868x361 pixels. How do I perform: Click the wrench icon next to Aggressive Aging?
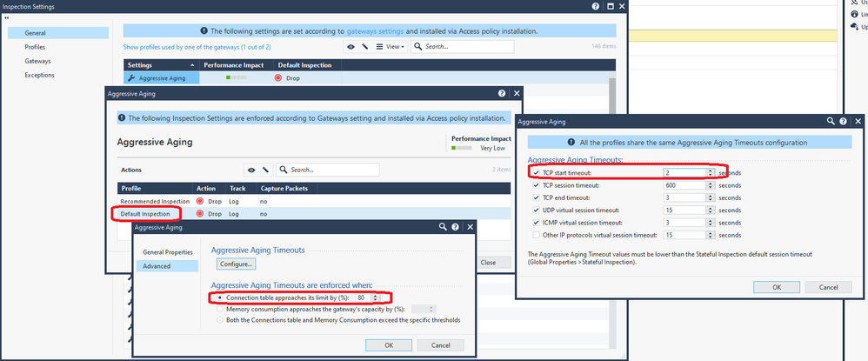click(131, 78)
